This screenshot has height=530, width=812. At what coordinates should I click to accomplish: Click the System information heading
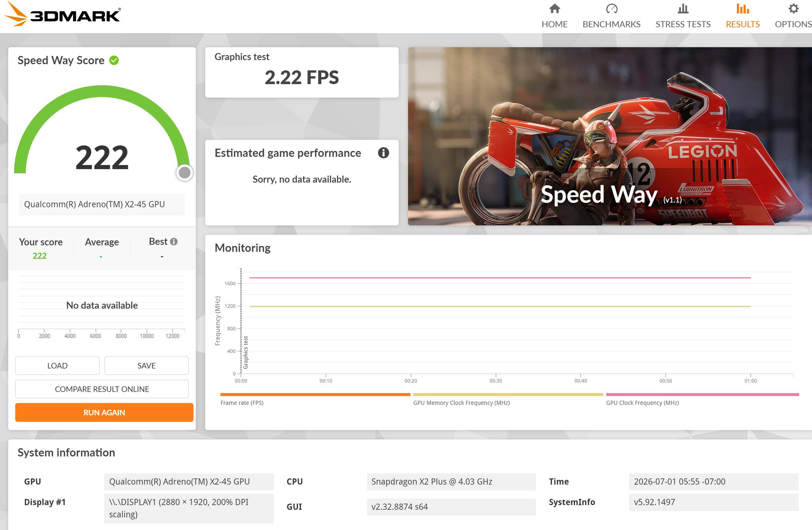tap(66, 453)
